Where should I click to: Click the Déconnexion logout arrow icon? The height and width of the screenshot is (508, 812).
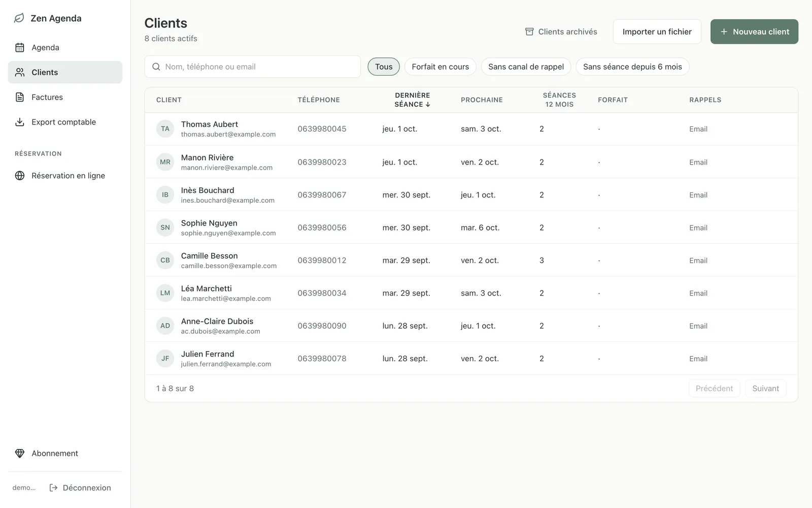[x=53, y=488]
